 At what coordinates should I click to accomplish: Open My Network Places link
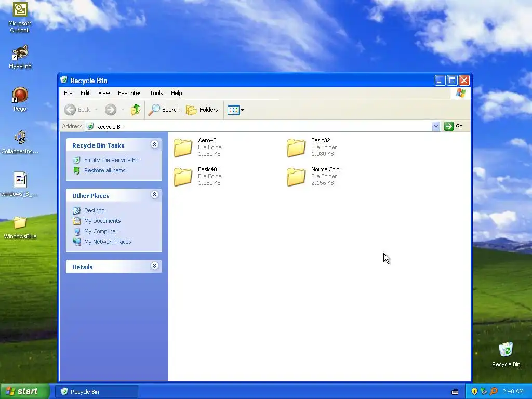coord(108,242)
